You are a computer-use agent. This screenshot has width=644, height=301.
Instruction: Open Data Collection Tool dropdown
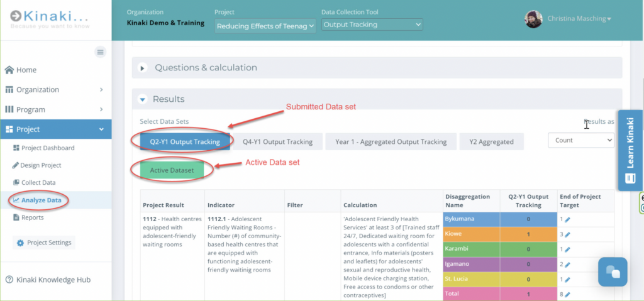tap(372, 25)
